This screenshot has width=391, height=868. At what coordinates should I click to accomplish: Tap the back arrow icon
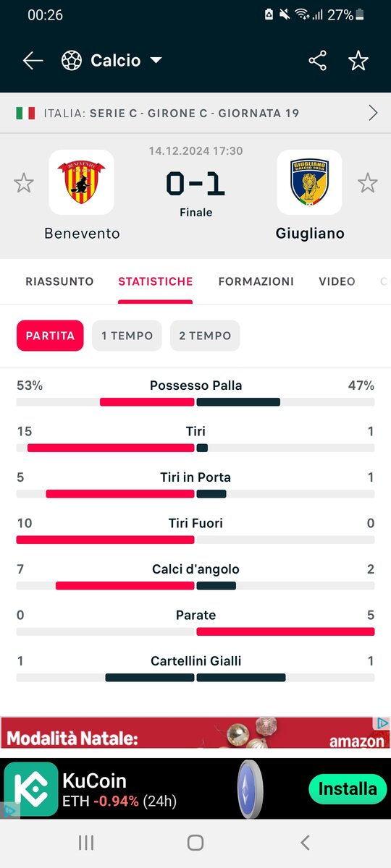[x=33, y=61]
